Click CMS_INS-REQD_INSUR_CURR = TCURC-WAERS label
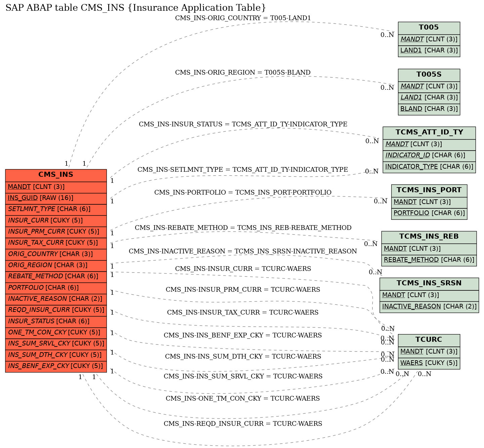Screen dimensions: 484x448 (x=243, y=424)
